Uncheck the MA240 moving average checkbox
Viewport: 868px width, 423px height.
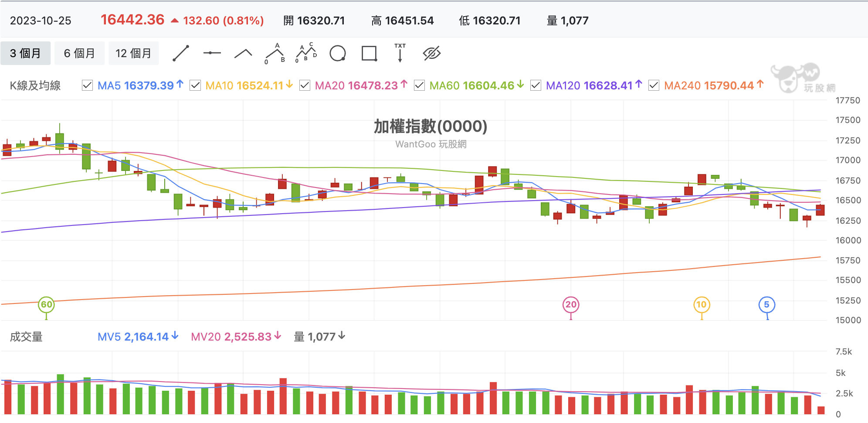tap(654, 85)
